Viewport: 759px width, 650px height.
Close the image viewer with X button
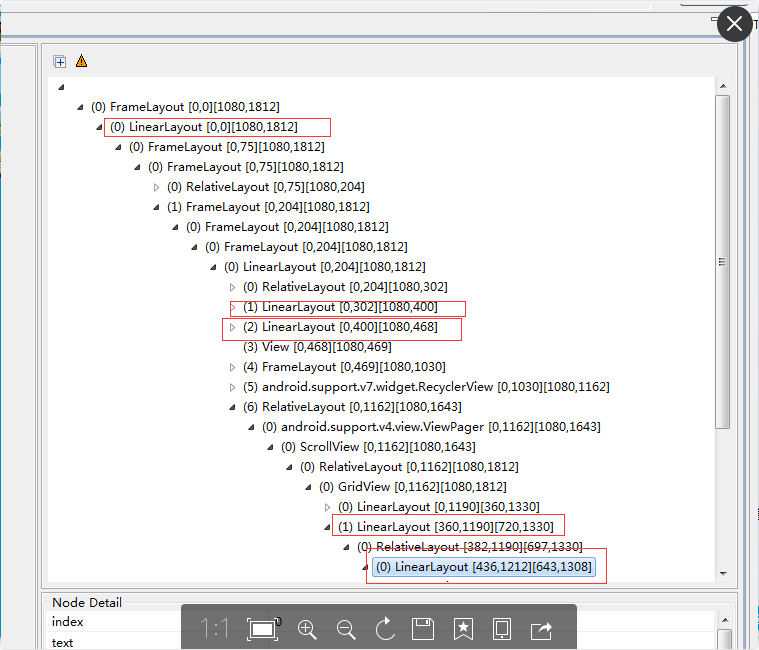point(734,23)
